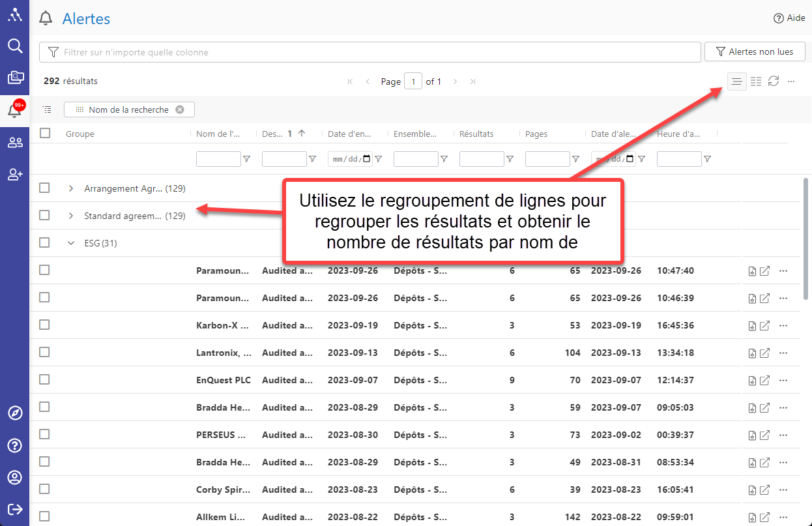This screenshot has height=526, width=812.
Task: Tick the checkbox for the Karbon-X row
Action: 44,325
